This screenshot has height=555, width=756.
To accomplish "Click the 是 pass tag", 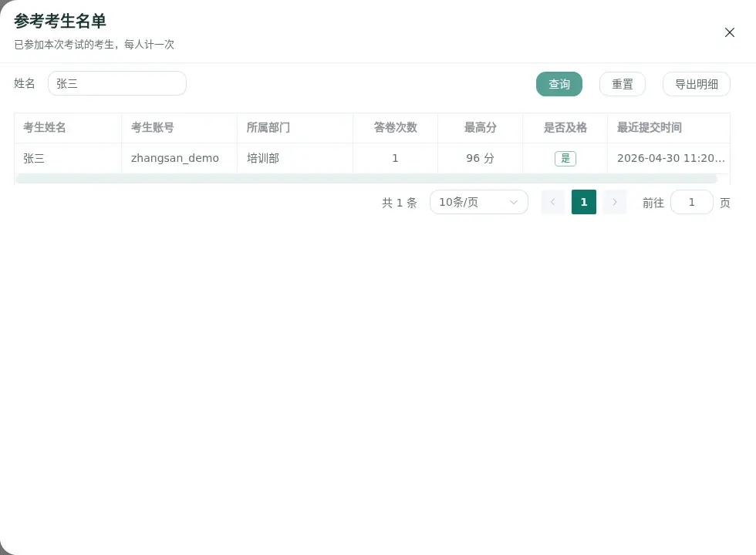I will click(565, 158).
